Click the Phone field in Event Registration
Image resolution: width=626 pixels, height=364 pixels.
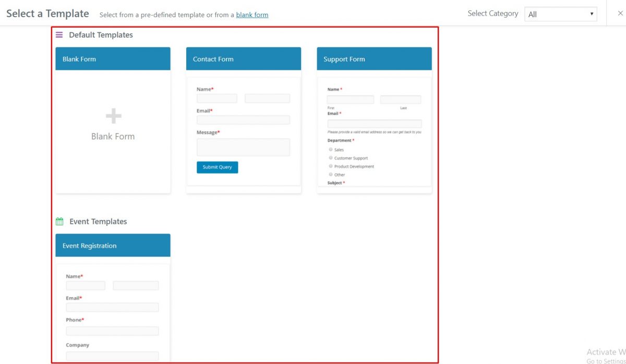click(112, 331)
